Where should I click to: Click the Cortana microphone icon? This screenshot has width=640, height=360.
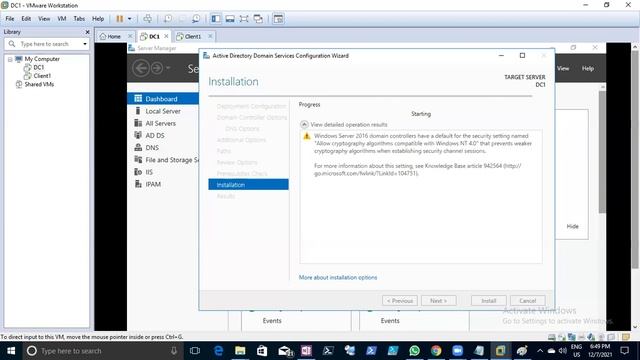(174, 351)
